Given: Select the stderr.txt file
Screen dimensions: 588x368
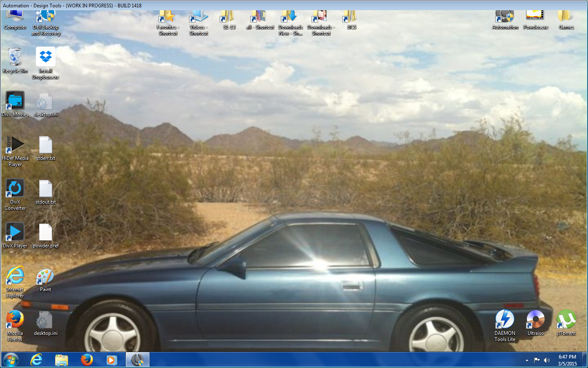Looking at the screenshot, I should 45,146.
